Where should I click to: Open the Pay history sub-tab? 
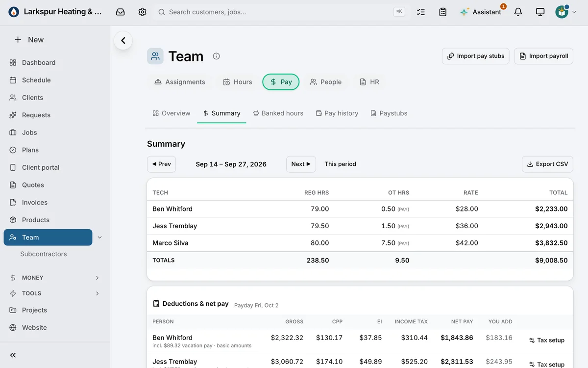pyautogui.click(x=337, y=113)
